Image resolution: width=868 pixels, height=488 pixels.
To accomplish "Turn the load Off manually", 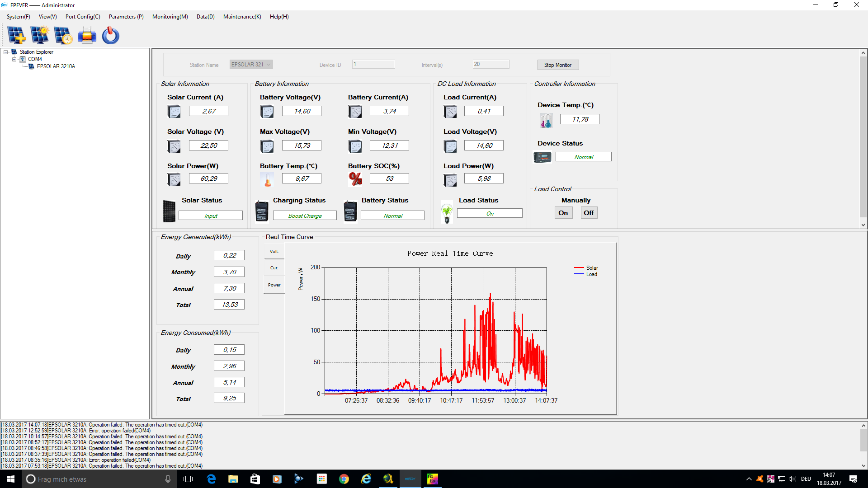I will point(589,213).
